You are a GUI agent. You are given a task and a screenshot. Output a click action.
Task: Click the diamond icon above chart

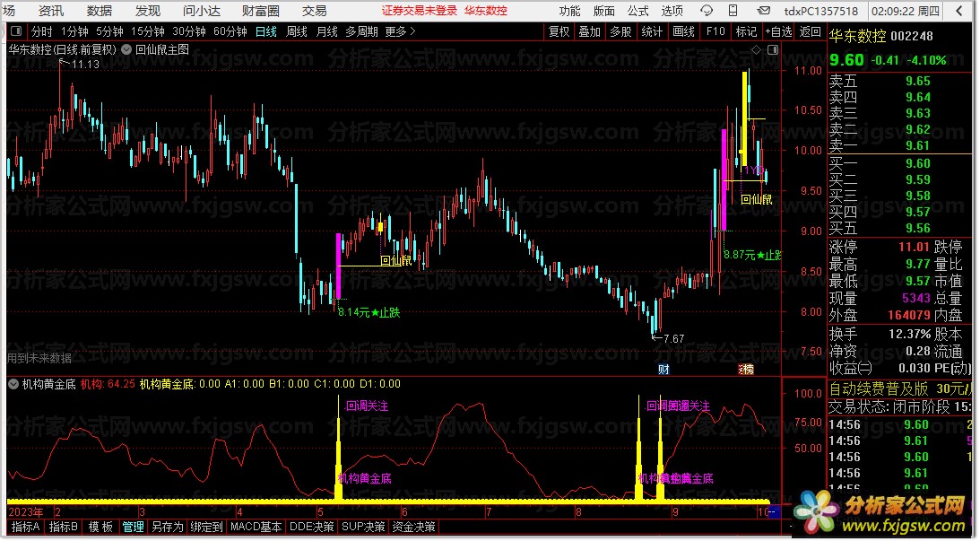[x=756, y=49]
